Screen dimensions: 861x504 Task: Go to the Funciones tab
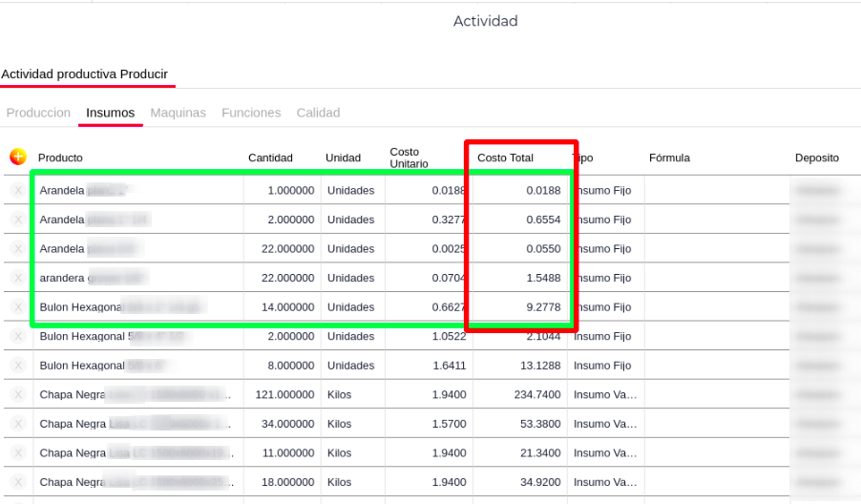coord(251,113)
